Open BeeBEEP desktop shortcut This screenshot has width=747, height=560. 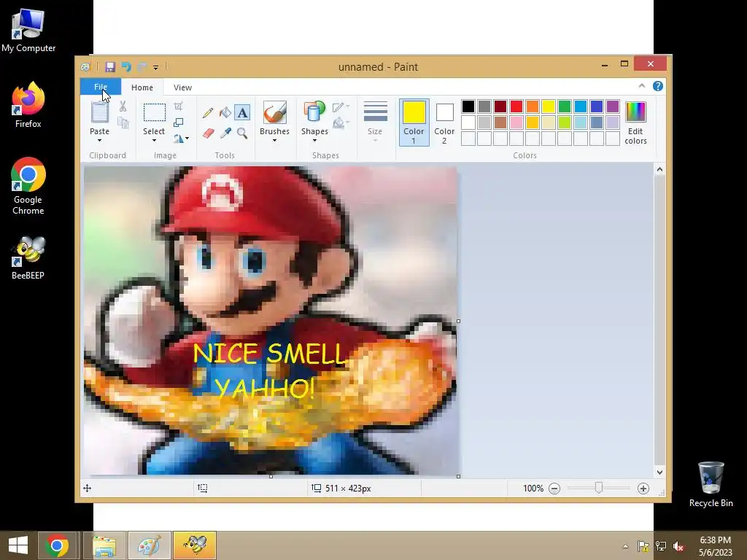pyautogui.click(x=28, y=257)
